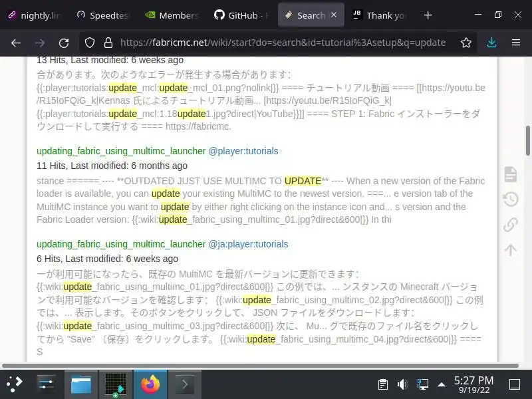Open the file manager from the taskbar

tap(80, 384)
